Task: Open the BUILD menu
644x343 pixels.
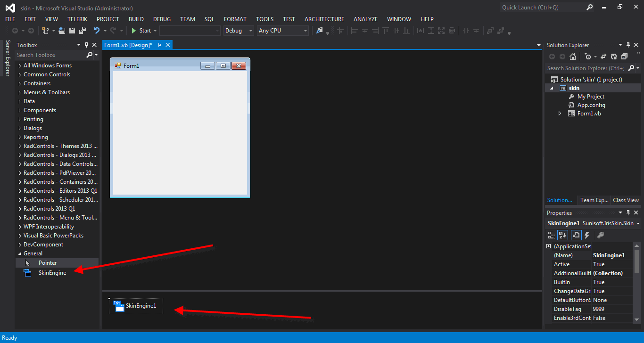Action: point(136,19)
